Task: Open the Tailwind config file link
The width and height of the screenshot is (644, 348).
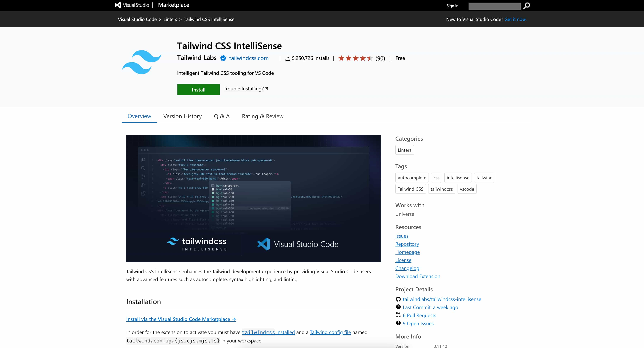Action: tap(330, 332)
